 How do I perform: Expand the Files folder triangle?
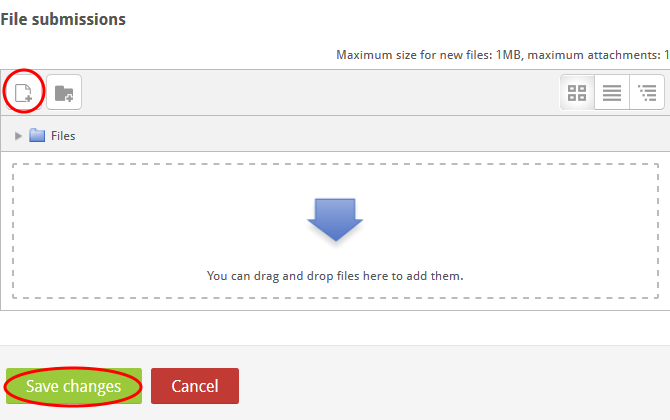click(18, 136)
